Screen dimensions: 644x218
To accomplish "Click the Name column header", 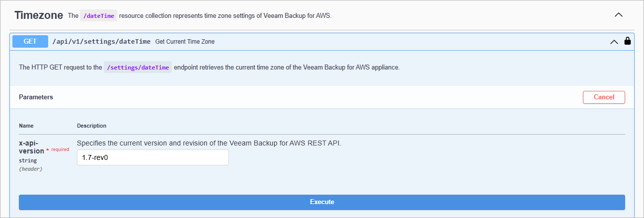I will pos(26,126).
